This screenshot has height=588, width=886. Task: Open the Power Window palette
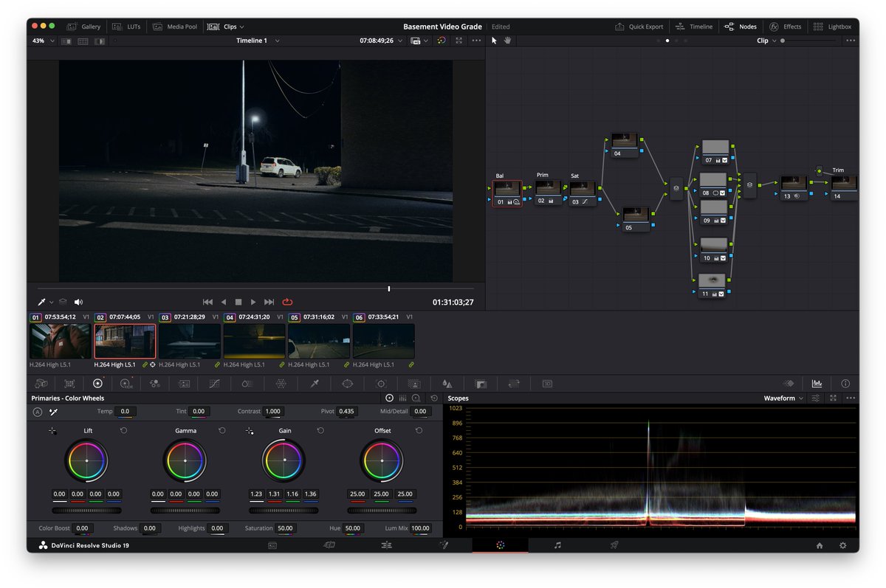coord(347,384)
